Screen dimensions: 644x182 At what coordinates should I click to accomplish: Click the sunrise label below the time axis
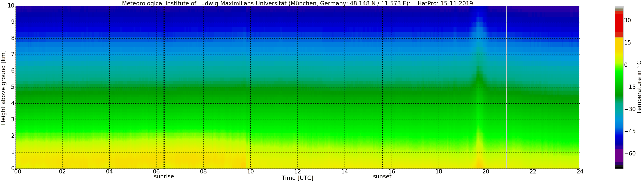coord(164,176)
